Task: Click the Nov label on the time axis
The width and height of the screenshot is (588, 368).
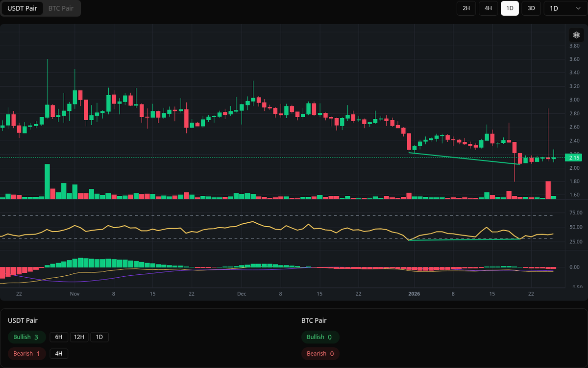Action: pos(74,294)
